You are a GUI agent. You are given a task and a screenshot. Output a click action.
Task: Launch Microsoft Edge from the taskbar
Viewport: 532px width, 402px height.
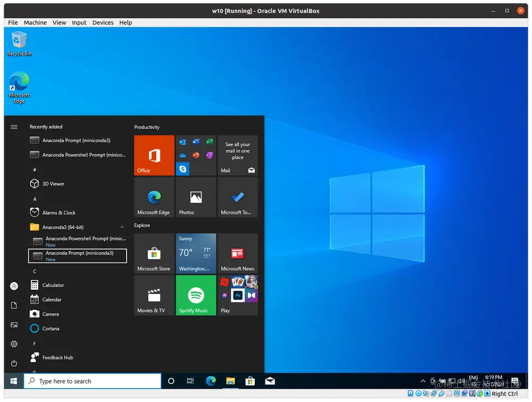click(x=211, y=381)
